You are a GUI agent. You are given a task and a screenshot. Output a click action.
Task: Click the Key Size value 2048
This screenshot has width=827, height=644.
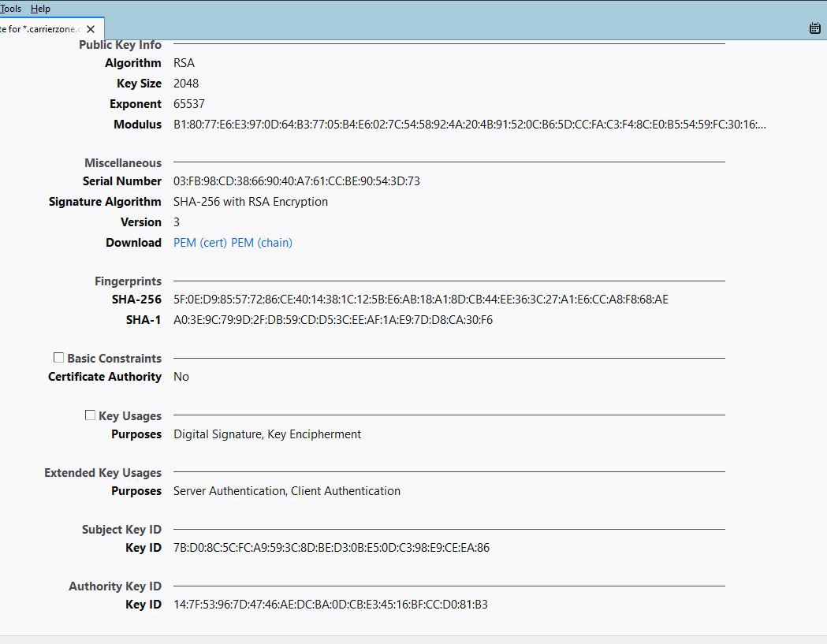point(186,84)
